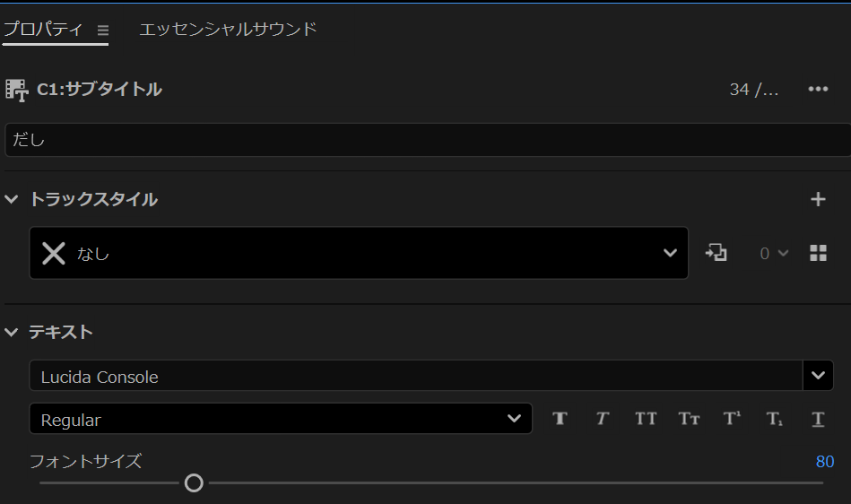Toggle underline text style
Viewport: 851px width, 504px height.
(818, 419)
